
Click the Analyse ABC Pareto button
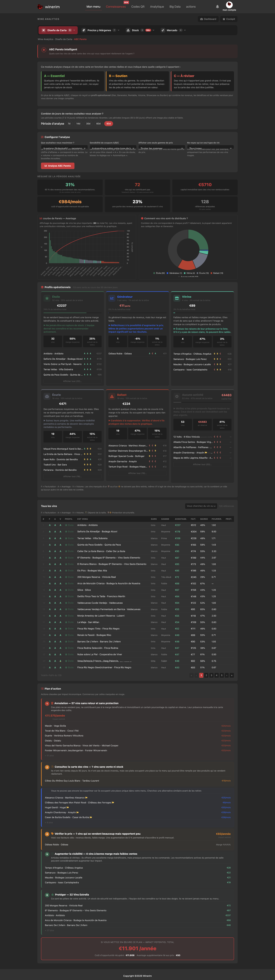pyautogui.click(x=58, y=166)
